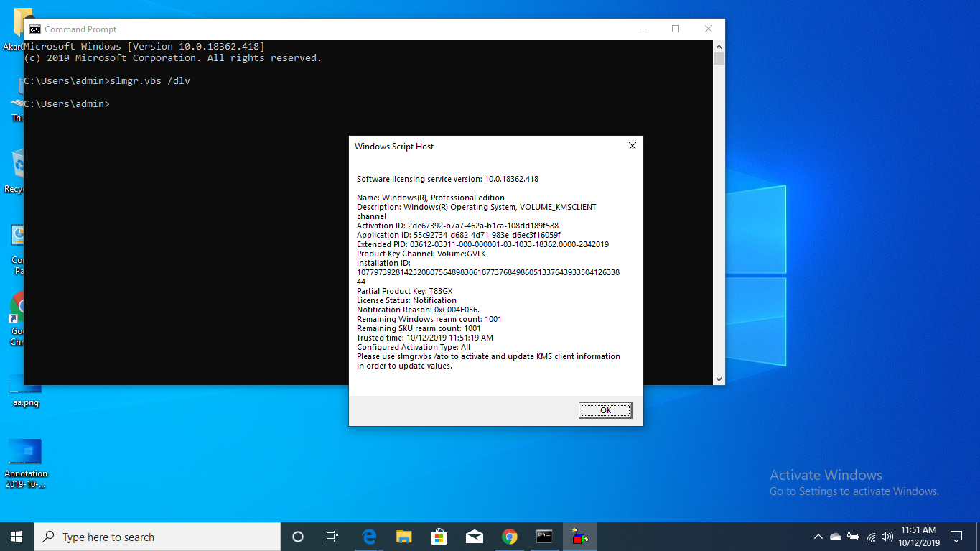Switch to Command Prompt taskbar button
980x551 pixels.
point(544,537)
